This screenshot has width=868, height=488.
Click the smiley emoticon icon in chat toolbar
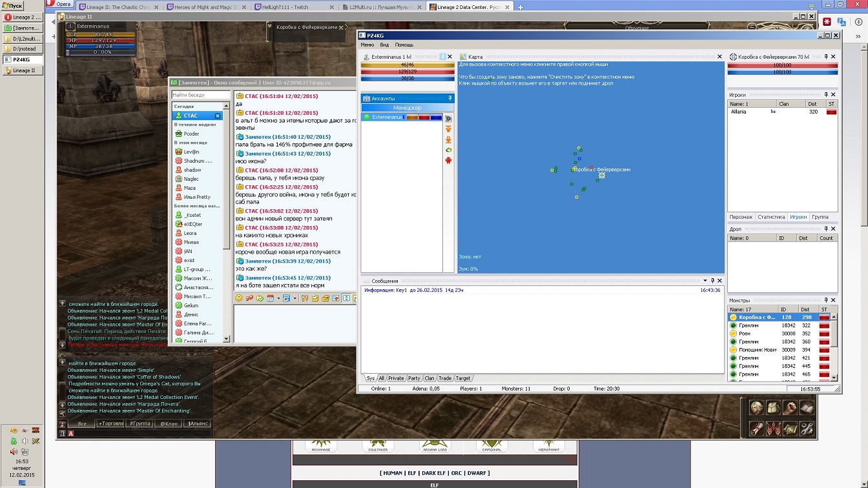pos(239,298)
